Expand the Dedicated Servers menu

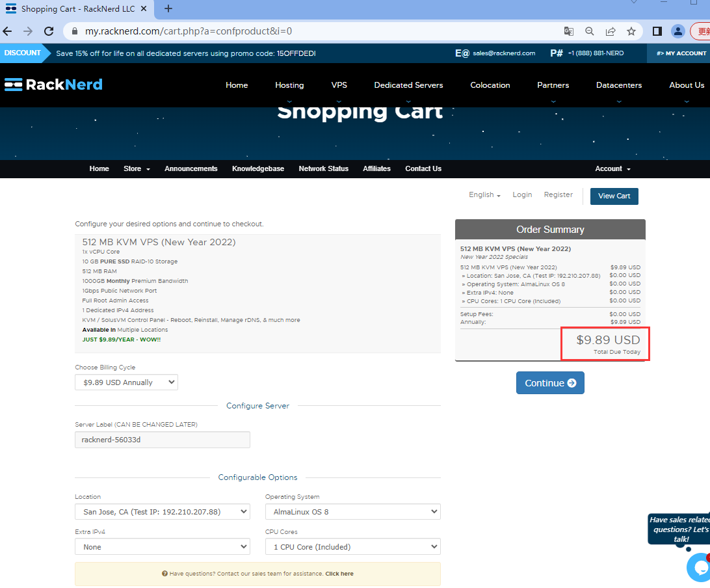pos(408,85)
